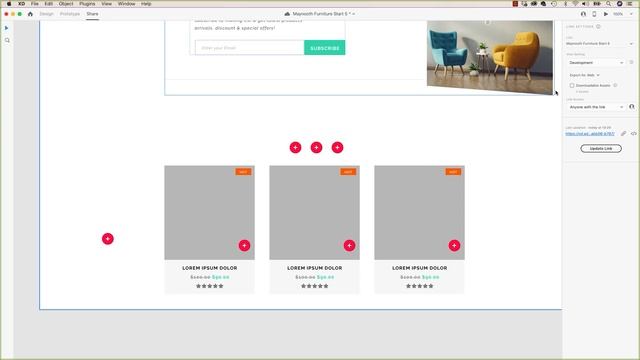This screenshot has height=360, width=640.
Task: Open the invite-to-document user icon in top bar
Action: pos(583,14)
